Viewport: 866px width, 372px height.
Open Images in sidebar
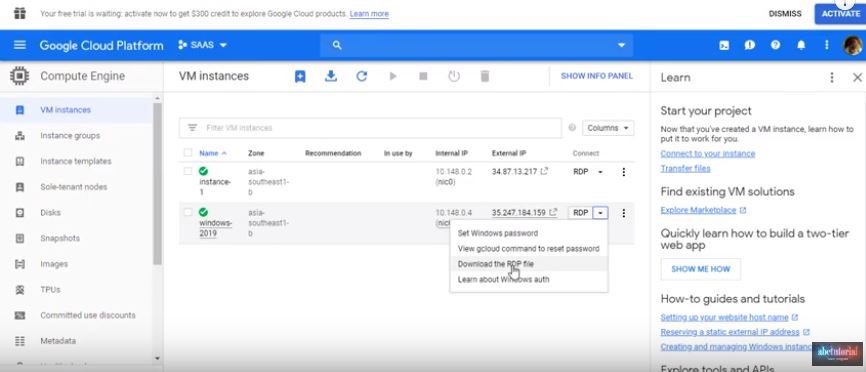tap(77, 264)
